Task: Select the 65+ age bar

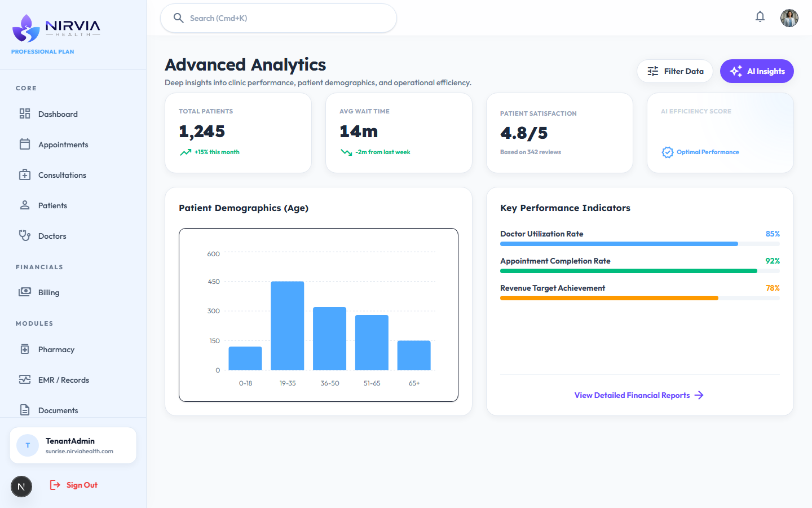Action: coord(414,356)
